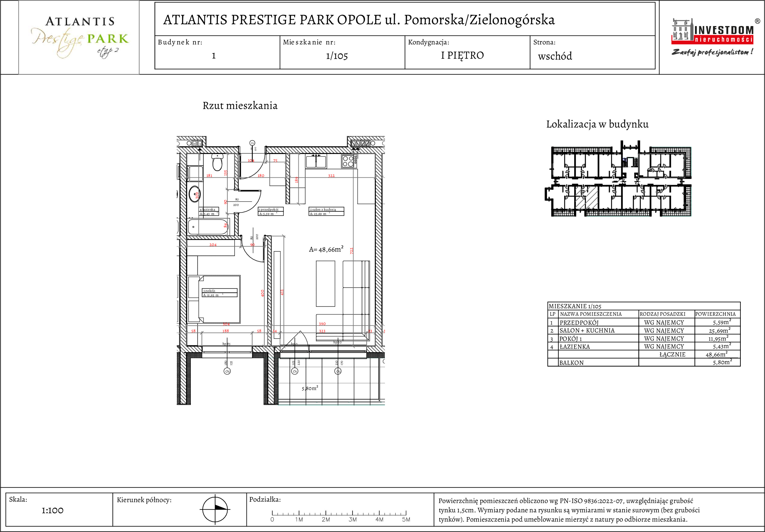The width and height of the screenshot is (765, 532).
Task: Select the total area label A= 48,66m² on plan
Action: pyautogui.click(x=326, y=249)
